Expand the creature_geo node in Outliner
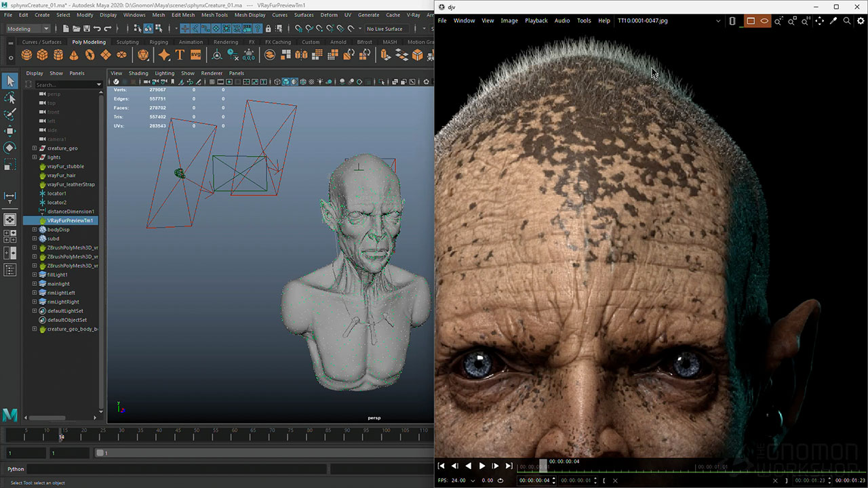Viewport: 868px width, 488px height. tap(35, 148)
